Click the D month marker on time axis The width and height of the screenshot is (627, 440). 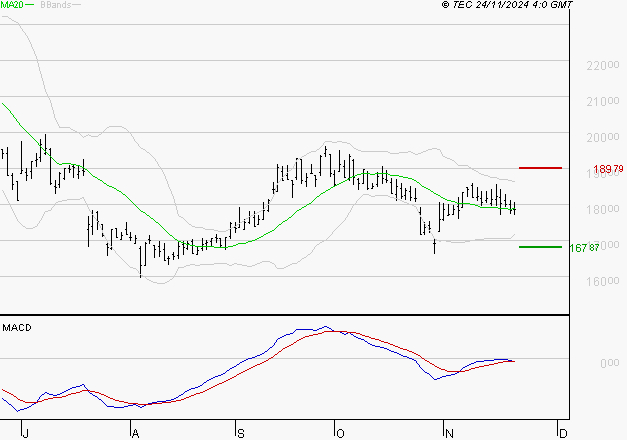[x=563, y=434]
